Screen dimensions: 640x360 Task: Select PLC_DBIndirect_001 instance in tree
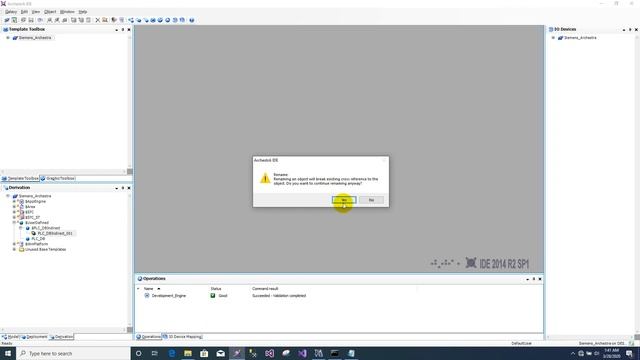(x=55, y=233)
